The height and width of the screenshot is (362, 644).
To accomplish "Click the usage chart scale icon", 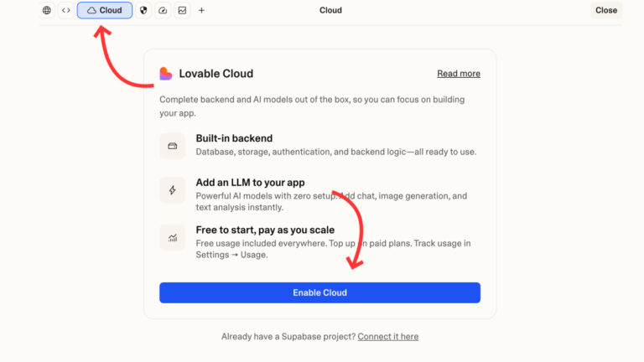I will [x=172, y=237].
